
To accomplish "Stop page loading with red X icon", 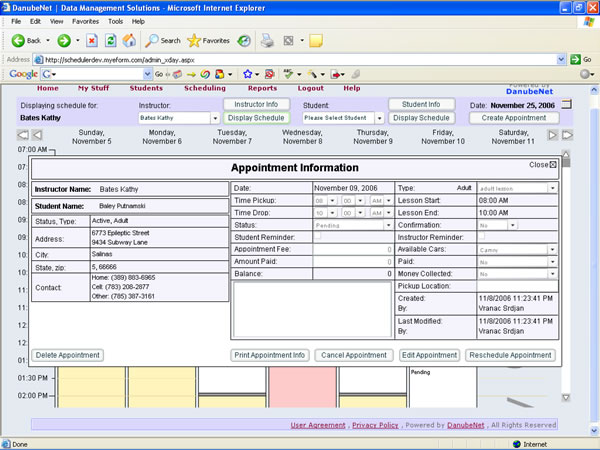I will [92, 41].
